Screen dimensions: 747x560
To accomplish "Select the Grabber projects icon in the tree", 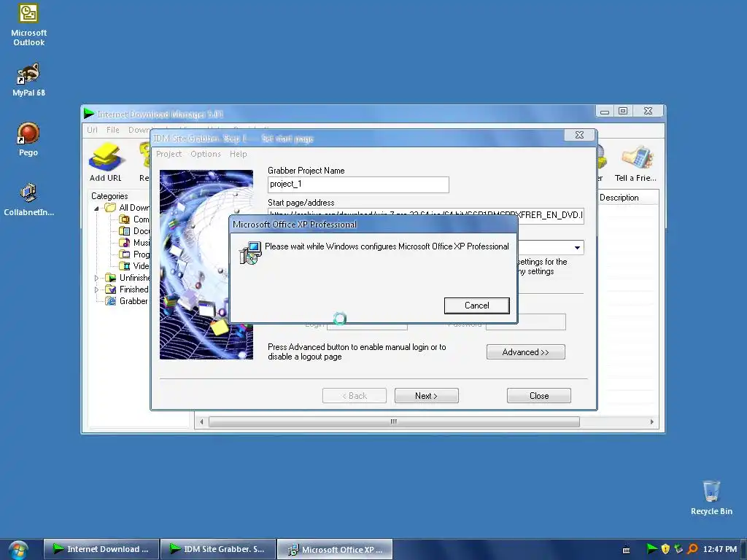I will (x=111, y=301).
